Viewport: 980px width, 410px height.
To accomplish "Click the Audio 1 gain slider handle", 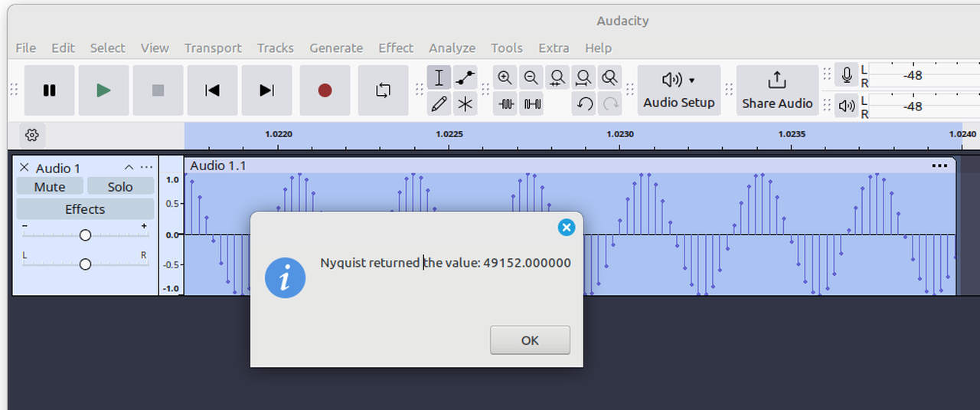I will pyautogui.click(x=85, y=235).
